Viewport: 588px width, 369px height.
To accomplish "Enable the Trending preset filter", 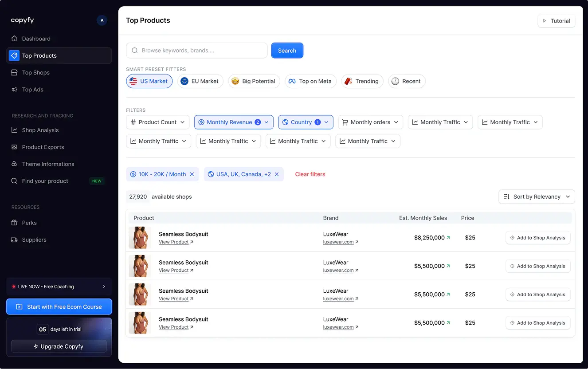I will click(x=362, y=81).
